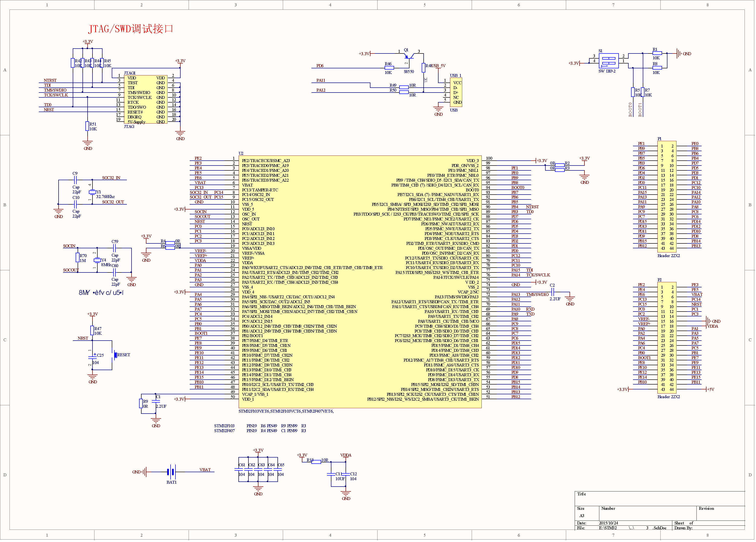Select resistor R70 1M

click(78, 258)
